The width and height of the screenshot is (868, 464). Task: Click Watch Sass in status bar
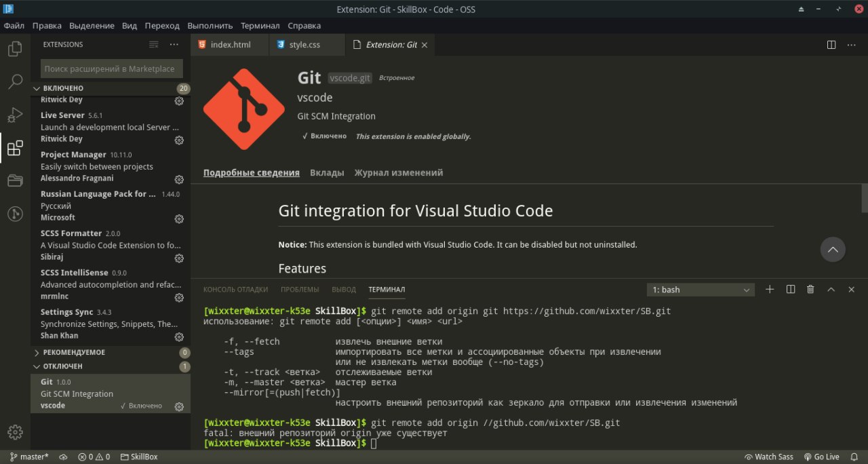click(x=769, y=457)
